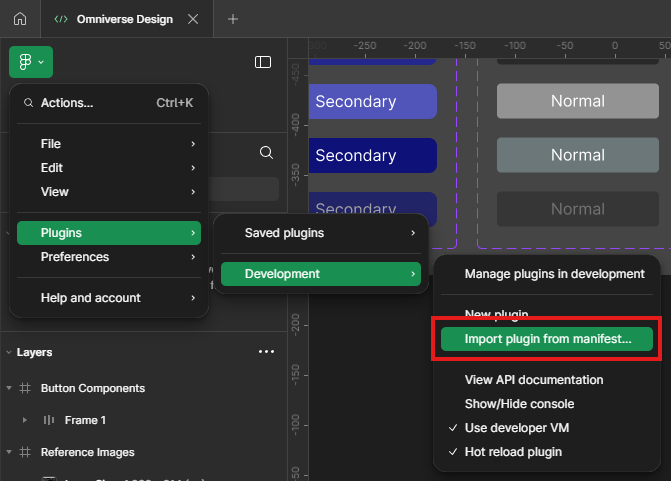Open the Plugins submenu
The image size is (671, 481).
click(109, 233)
